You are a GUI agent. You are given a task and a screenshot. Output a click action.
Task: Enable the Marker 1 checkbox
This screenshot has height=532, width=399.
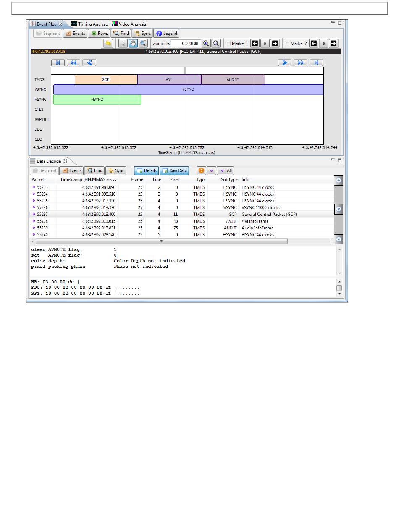(x=228, y=43)
